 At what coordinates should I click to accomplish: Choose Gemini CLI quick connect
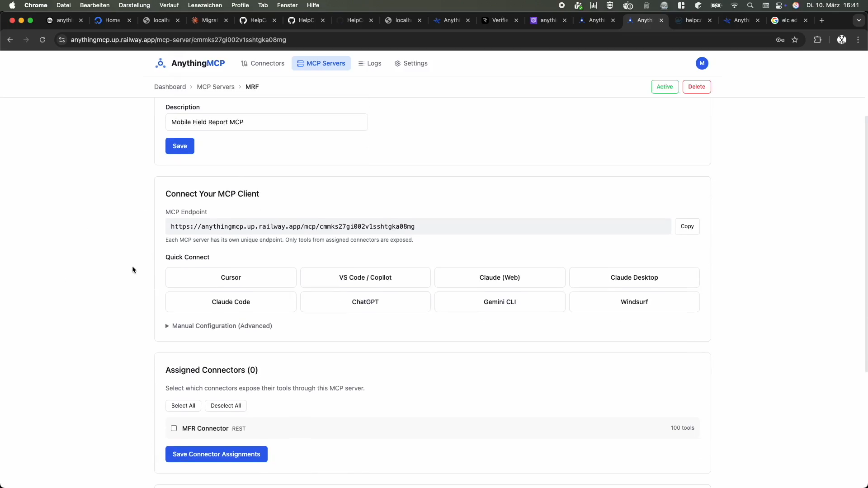coord(500,302)
